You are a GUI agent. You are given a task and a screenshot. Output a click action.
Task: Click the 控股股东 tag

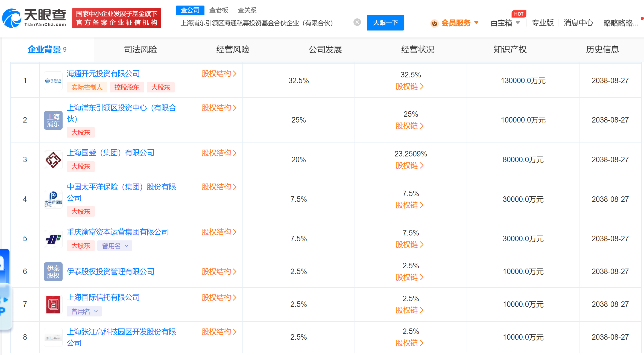(127, 87)
